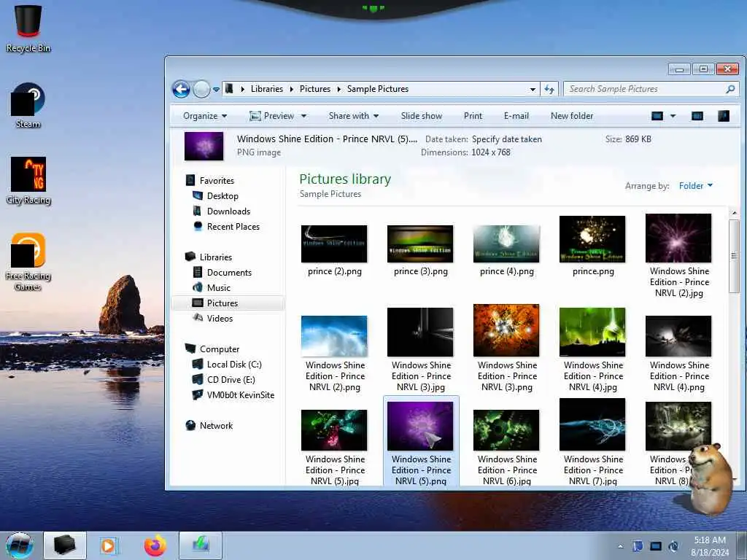Viewport: 747px width, 560px height.
Task: Expand the address bar history dropdown
Action: coord(533,90)
